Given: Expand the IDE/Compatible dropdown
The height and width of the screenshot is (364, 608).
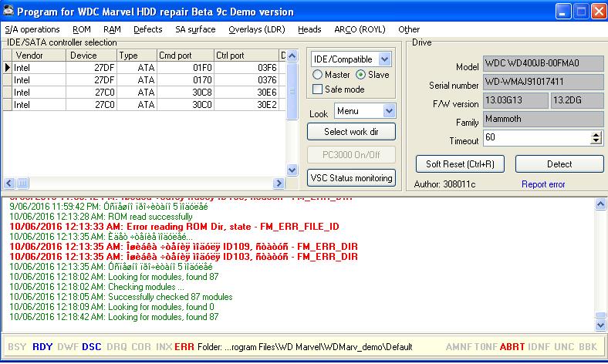Looking at the screenshot, I should click(x=384, y=59).
